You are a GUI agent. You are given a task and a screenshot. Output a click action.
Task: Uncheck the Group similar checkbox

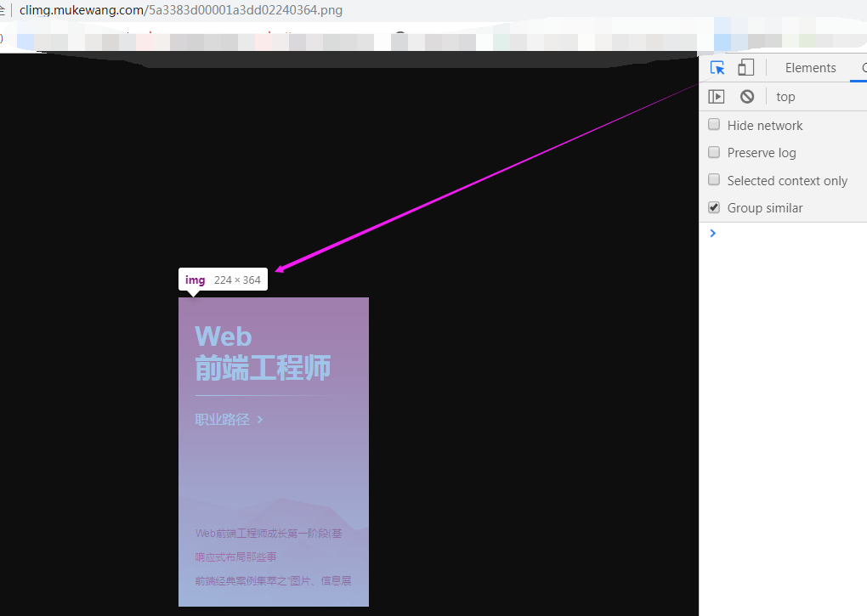tap(714, 207)
